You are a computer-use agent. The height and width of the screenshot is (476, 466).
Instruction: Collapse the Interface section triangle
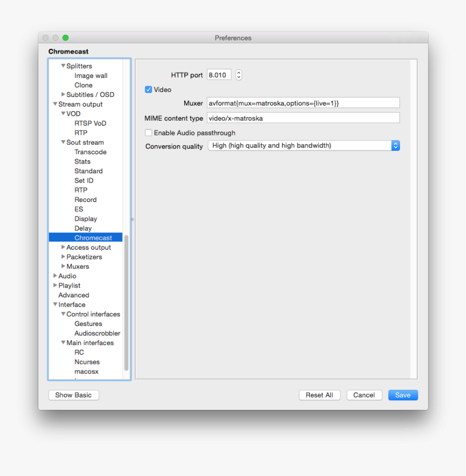click(55, 305)
